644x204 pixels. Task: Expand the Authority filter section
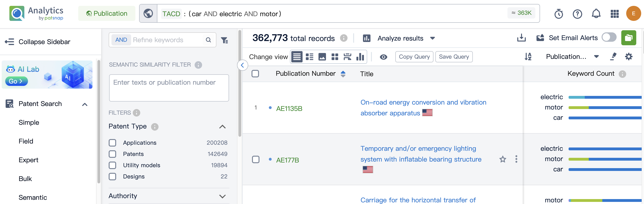pyautogui.click(x=222, y=196)
